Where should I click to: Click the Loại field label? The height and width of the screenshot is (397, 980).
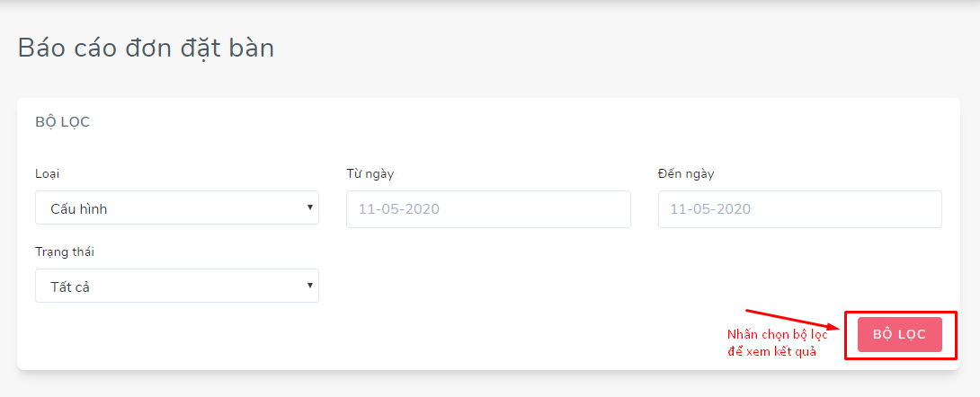48,174
